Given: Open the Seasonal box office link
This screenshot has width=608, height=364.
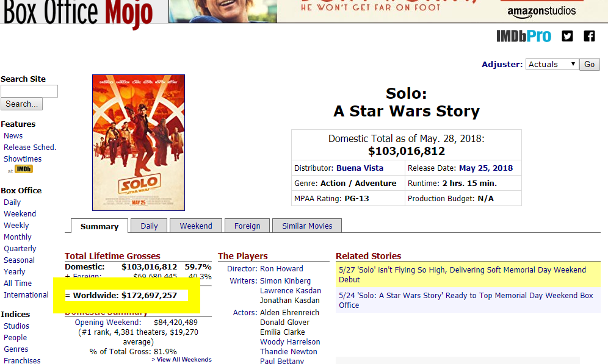Looking at the screenshot, I should point(19,260).
